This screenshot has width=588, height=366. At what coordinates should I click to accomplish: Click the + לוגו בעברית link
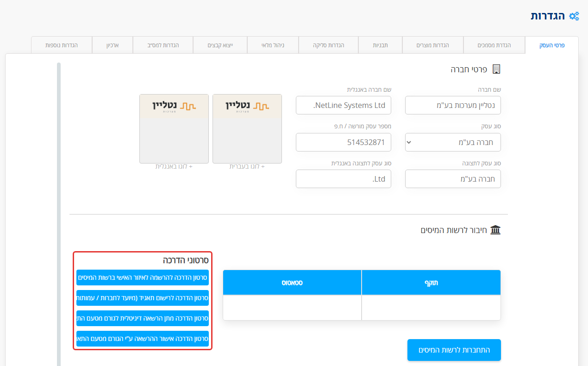tap(247, 166)
